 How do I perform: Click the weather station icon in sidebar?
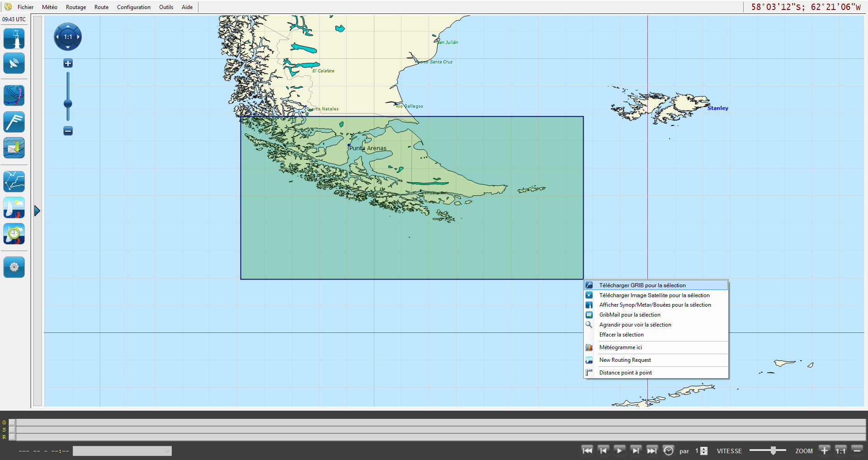coord(14,38)
